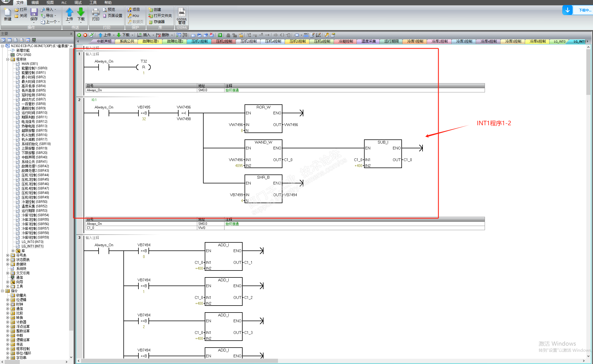Open the 插入 dropdown in toolbar
This screenshot has width=593, height=364.
(x=153, y=35)
